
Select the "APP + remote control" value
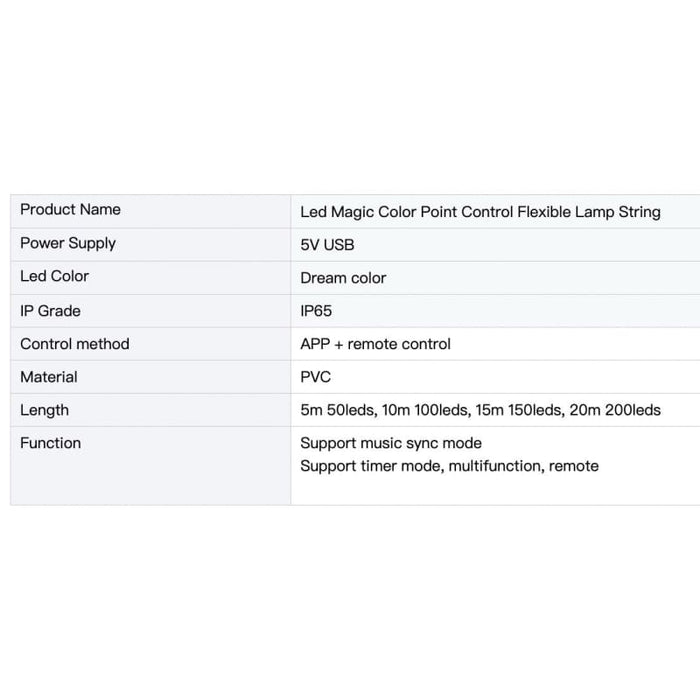[x=375, y=344]
